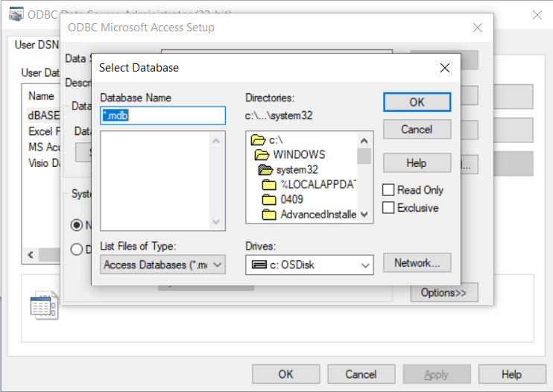Click Help in ODBC Data Source Administrator
The image size is (553, 392).
[512, 374]
